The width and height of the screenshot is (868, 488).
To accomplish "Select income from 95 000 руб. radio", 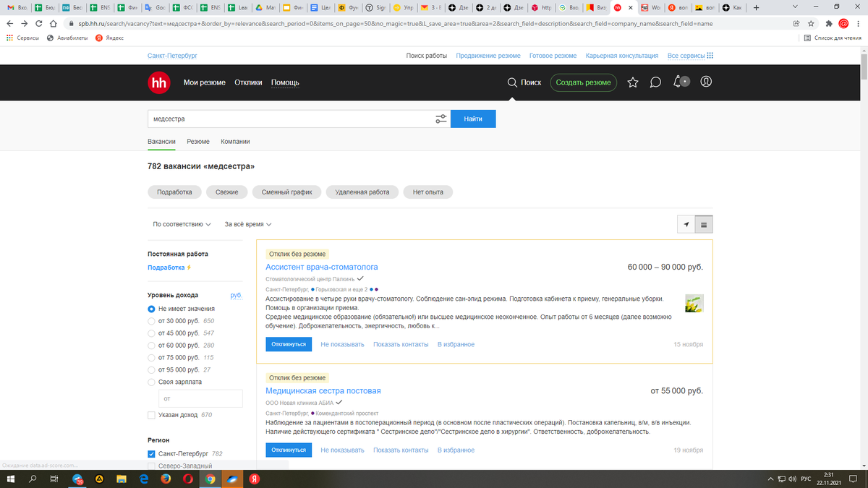I will tap(151, 369).
